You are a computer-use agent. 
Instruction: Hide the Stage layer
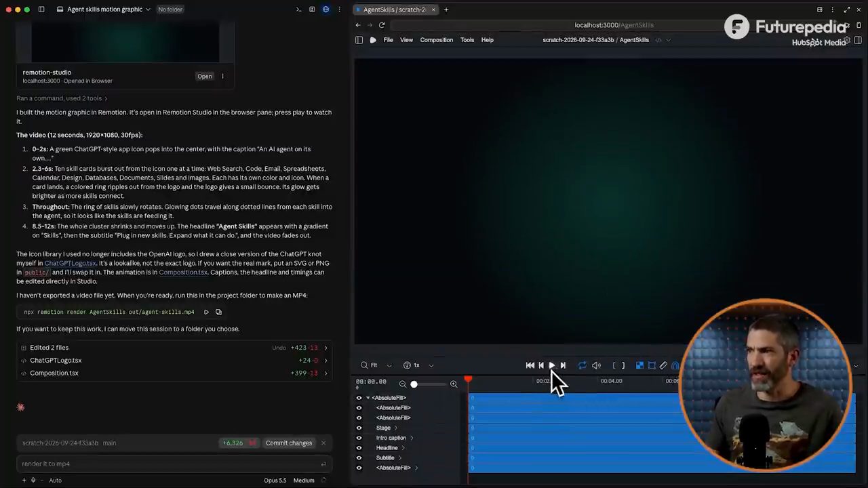click(359, 428)
